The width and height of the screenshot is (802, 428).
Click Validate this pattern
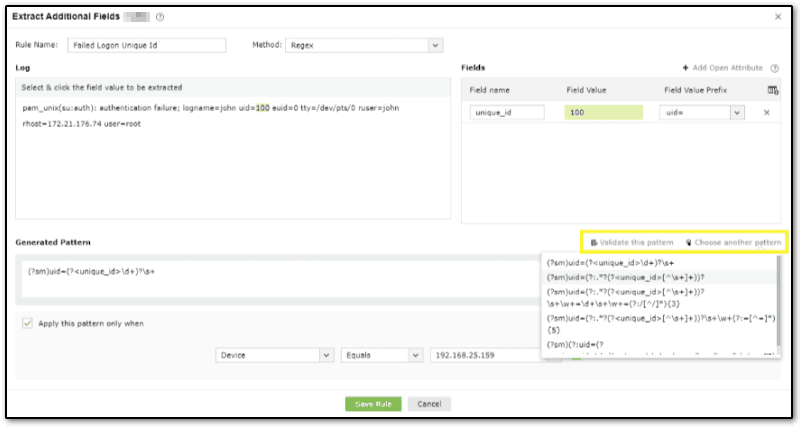pyautogui.click(x=632, y=242)
